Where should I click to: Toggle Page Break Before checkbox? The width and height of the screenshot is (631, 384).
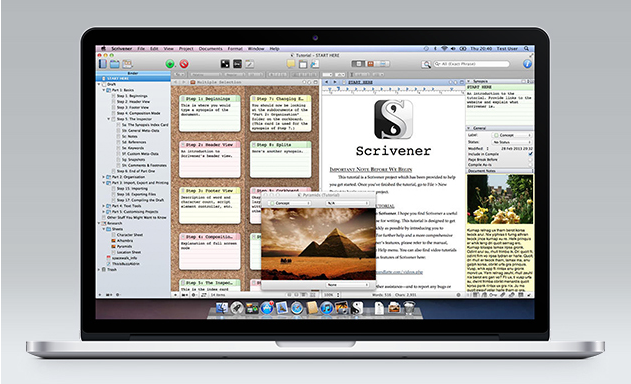coord(530,159)
